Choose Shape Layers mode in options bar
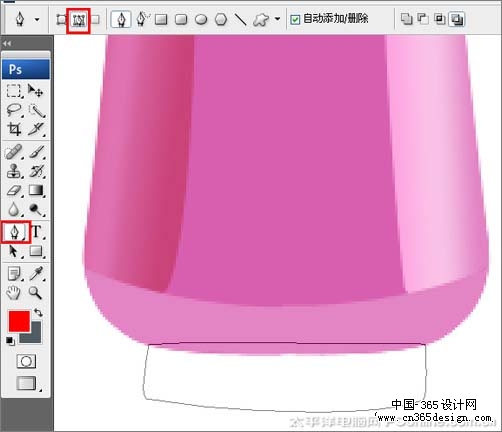 [61, 19]
